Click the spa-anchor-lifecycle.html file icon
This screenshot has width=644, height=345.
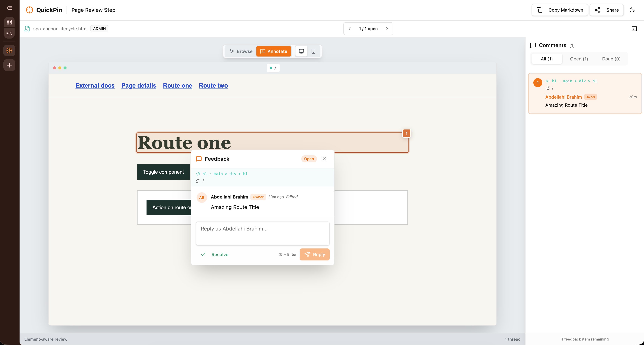(27, 29)
